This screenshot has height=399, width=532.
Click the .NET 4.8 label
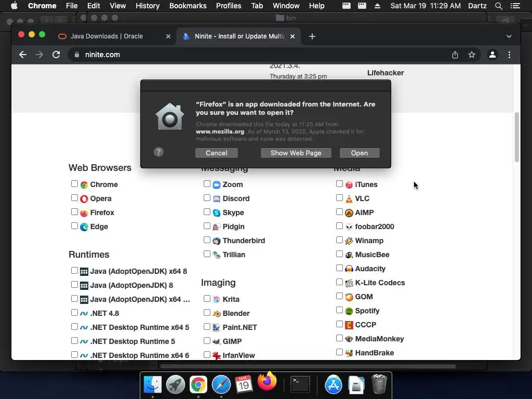pyautogui.click(x=104, y=313)
